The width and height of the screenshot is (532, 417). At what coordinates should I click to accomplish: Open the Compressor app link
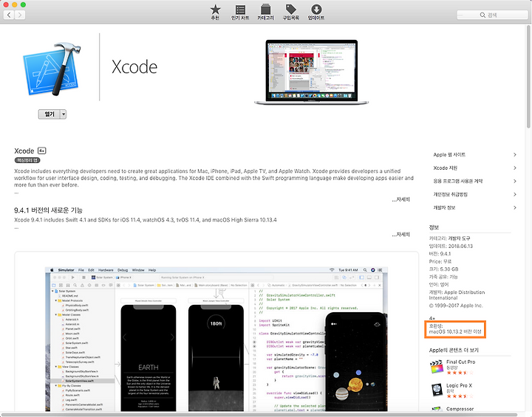pyautogui.click(x=460, y=409)
